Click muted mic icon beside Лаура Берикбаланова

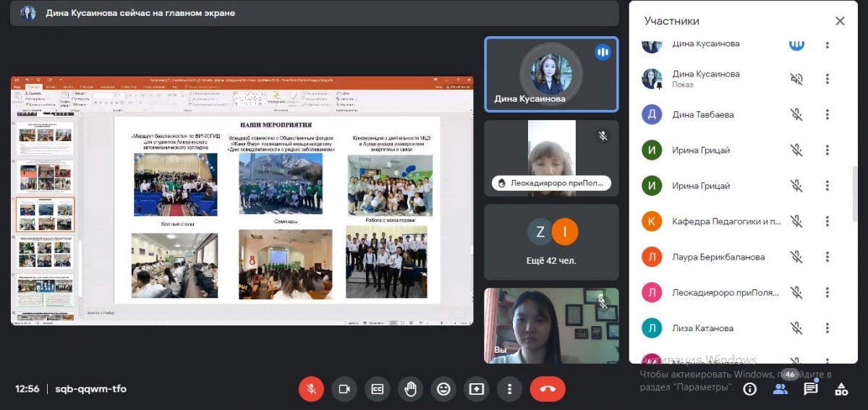pyautogui.click(x=796, y=257)
